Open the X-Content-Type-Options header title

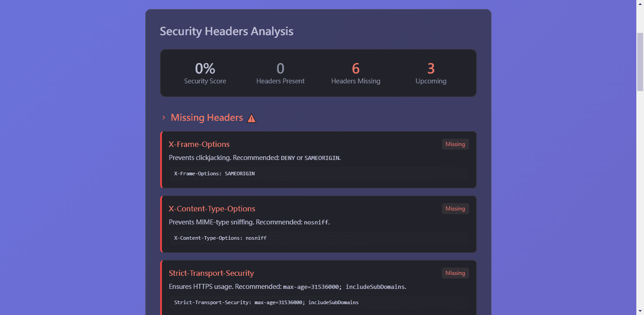point(212,209)
